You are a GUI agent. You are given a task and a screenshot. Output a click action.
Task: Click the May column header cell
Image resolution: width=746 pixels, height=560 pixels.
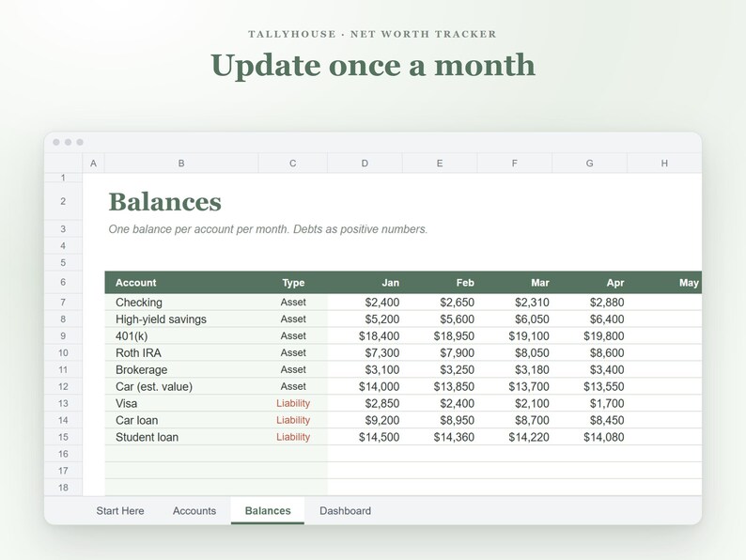[664, 283]
